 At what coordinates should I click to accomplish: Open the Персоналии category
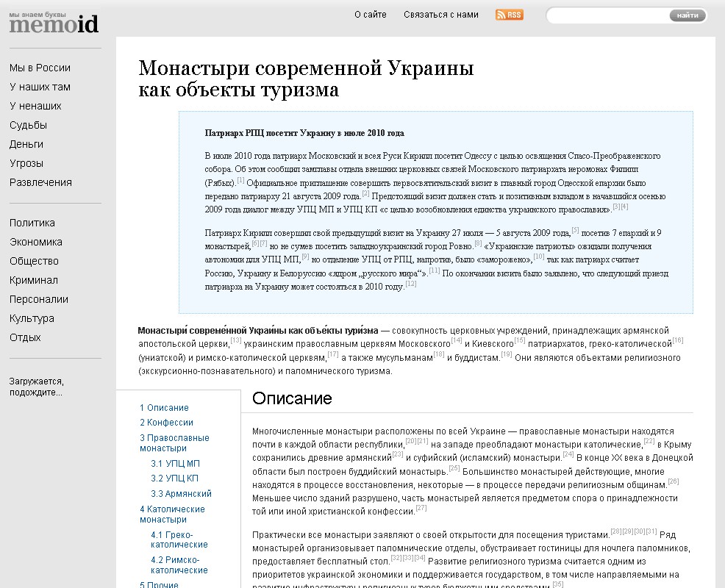(39, 299)
